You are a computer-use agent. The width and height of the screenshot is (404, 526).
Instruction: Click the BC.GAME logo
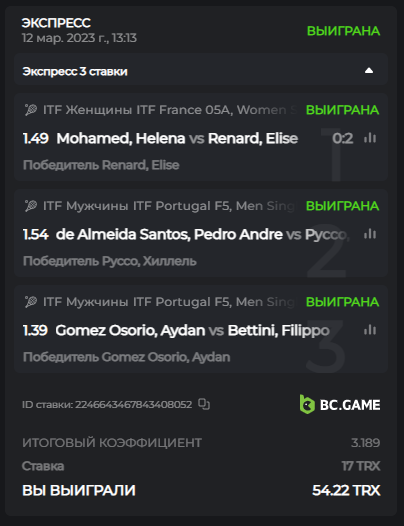tap(340, 404)
